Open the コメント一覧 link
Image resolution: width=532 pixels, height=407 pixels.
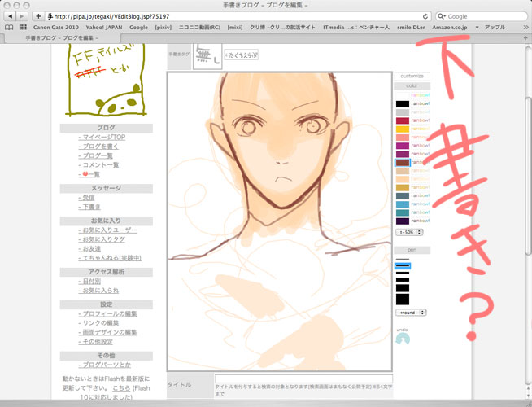pyautogui.click(x=98, y=165)
